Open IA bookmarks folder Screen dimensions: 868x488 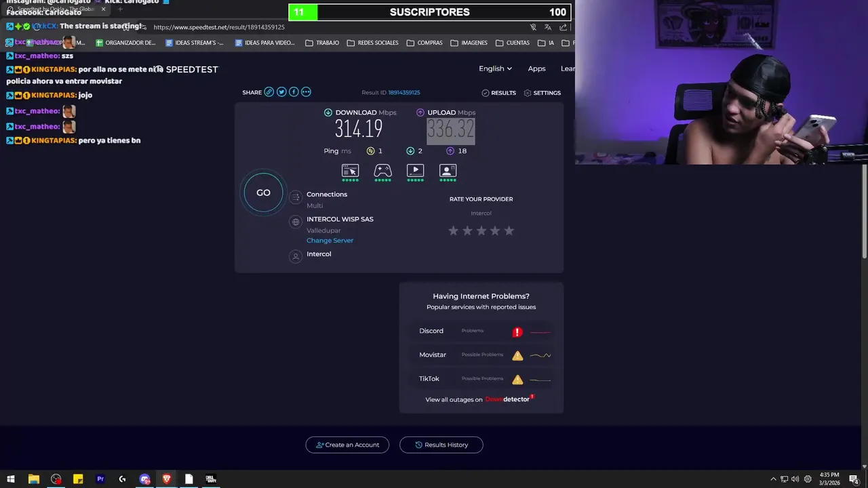coord(546,43)
